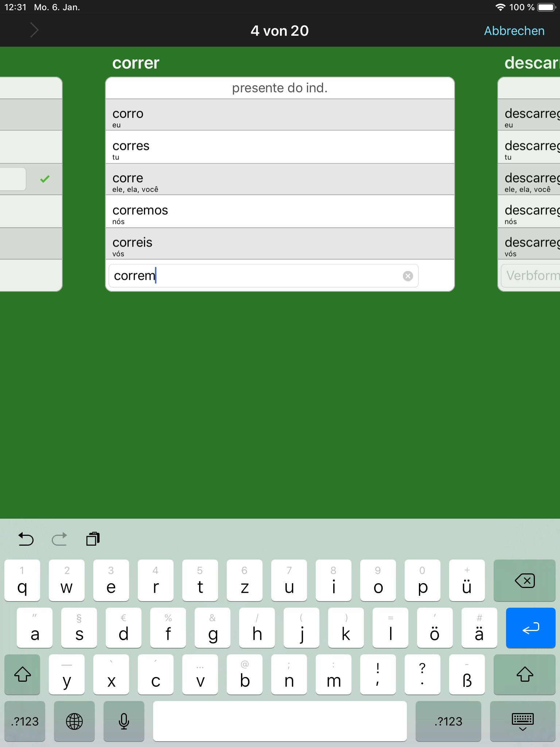Tap the q key
Image resolution: width=560 pixels, height=747 pixels.
(22, 580)
